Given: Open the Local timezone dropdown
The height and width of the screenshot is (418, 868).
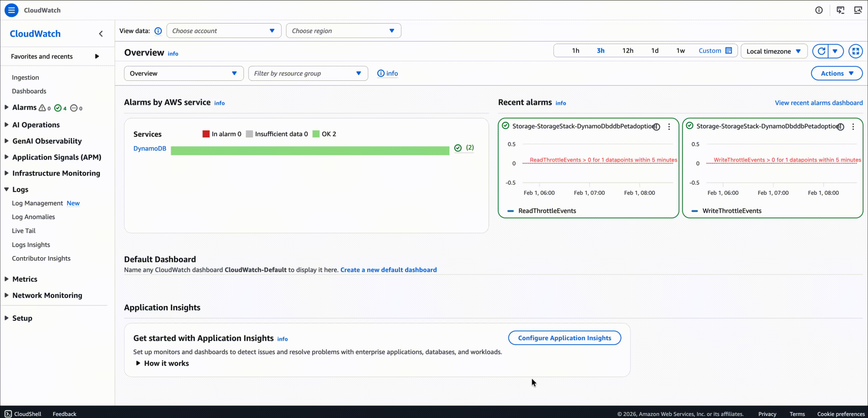Looking at the screenshot, I should 774,51.
